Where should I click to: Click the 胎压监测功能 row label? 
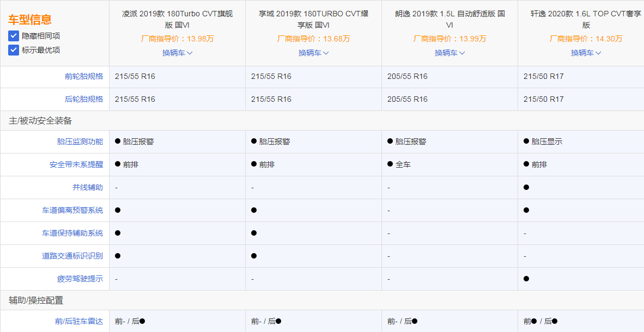point(80,142)
